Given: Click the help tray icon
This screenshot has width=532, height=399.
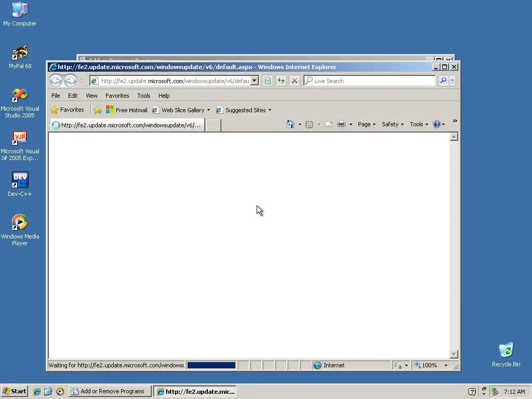Looking at the screenshot, I should 472,392.
